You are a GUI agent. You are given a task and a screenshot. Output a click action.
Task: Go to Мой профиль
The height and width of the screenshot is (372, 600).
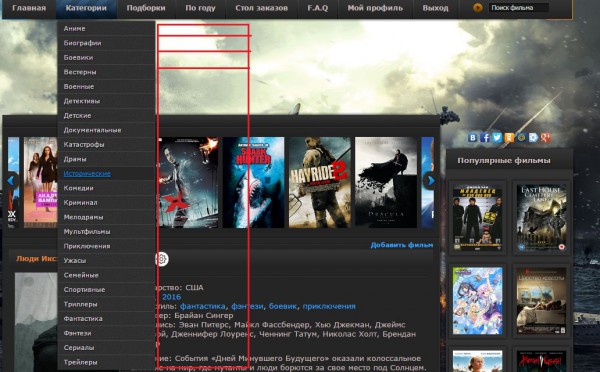(375, 8)
